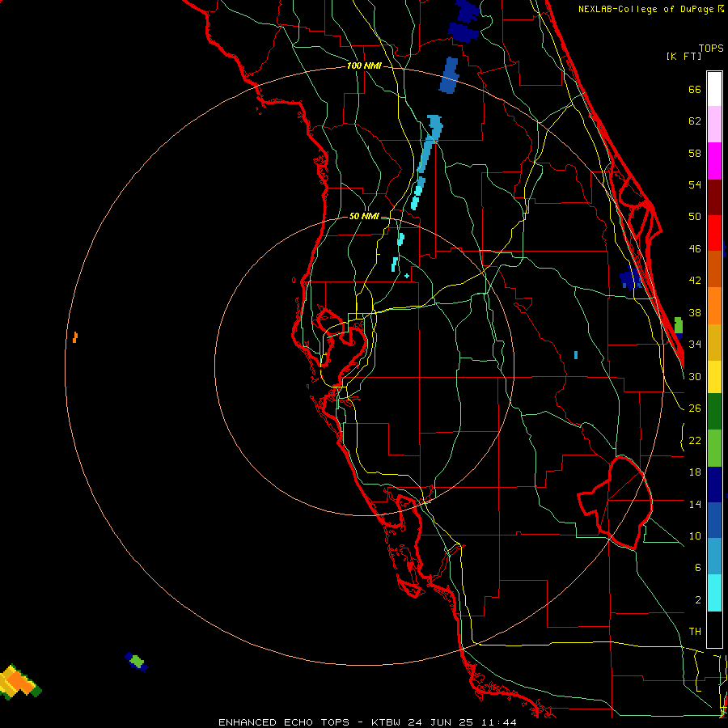This screenshot has height=728, width=728.
Task: Click the '22' legend value
Action: (695, 440)
